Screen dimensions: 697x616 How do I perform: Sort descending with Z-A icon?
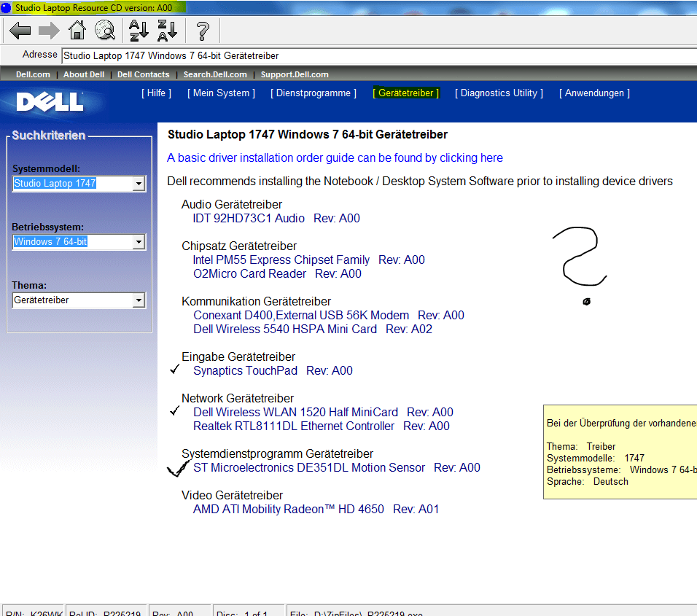click(x=168, y=30)
